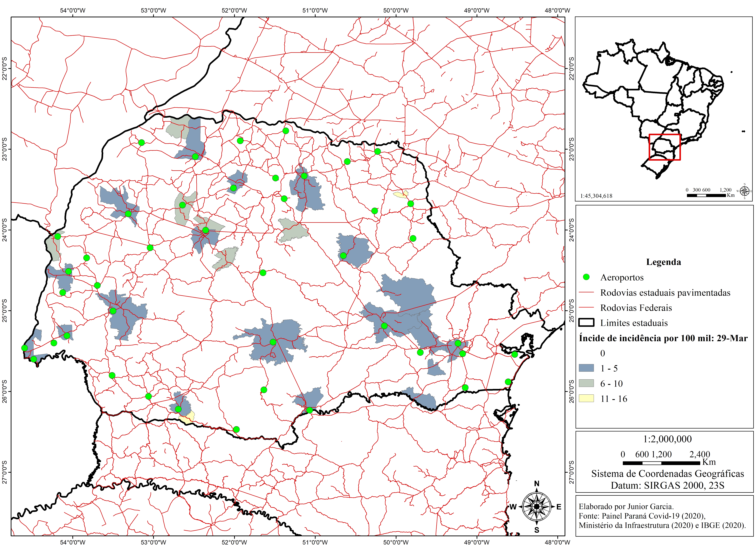Click the red rectangle on the Brazil inset map

click(664, 147)
